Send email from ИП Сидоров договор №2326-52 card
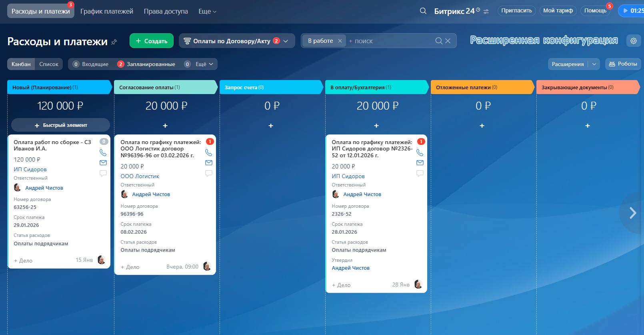 tap(420, 162)
